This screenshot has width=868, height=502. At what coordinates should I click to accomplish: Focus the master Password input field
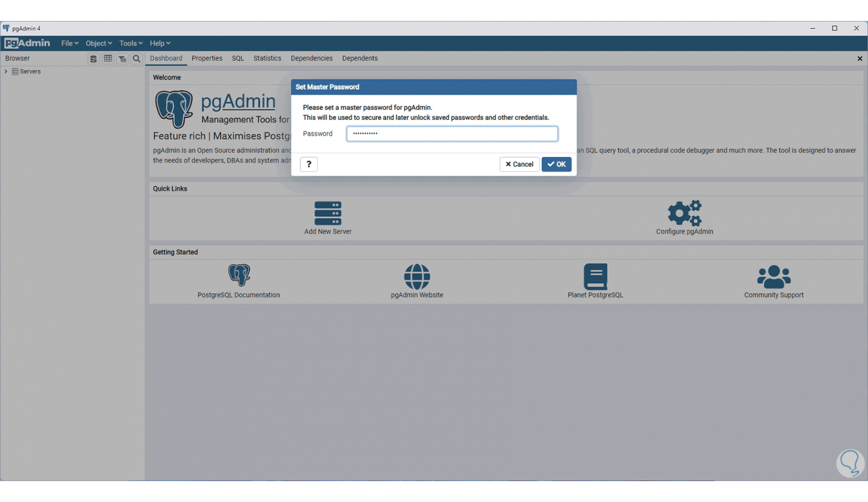point(452,134)
